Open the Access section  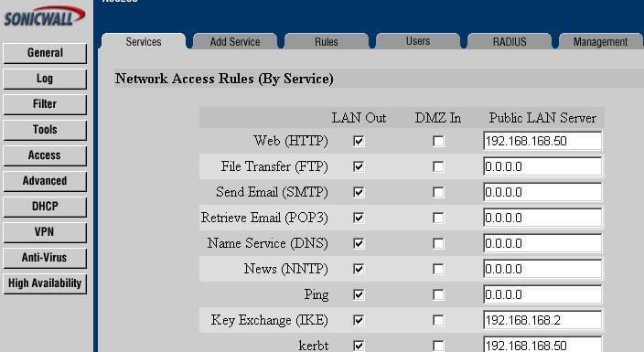click(x=45, y=155)
